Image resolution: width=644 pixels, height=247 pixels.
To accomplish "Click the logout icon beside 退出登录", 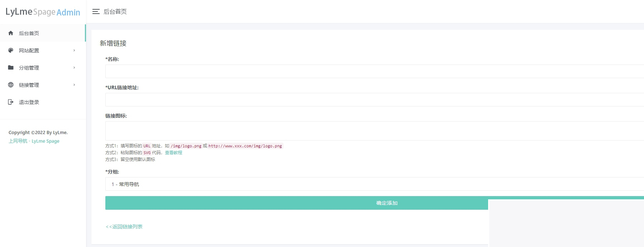I will coord(11,102).
